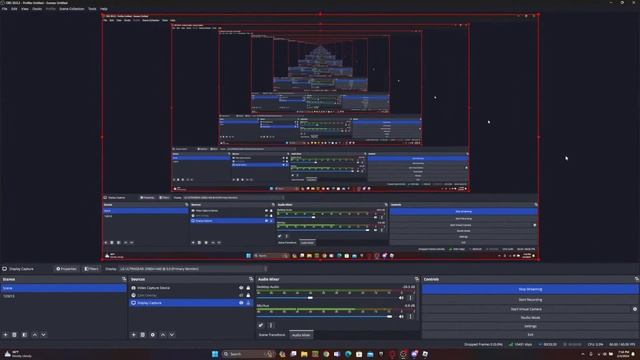Toggle visibility of Cam Overlay source
Screen dimensions: 640x360
241,295
